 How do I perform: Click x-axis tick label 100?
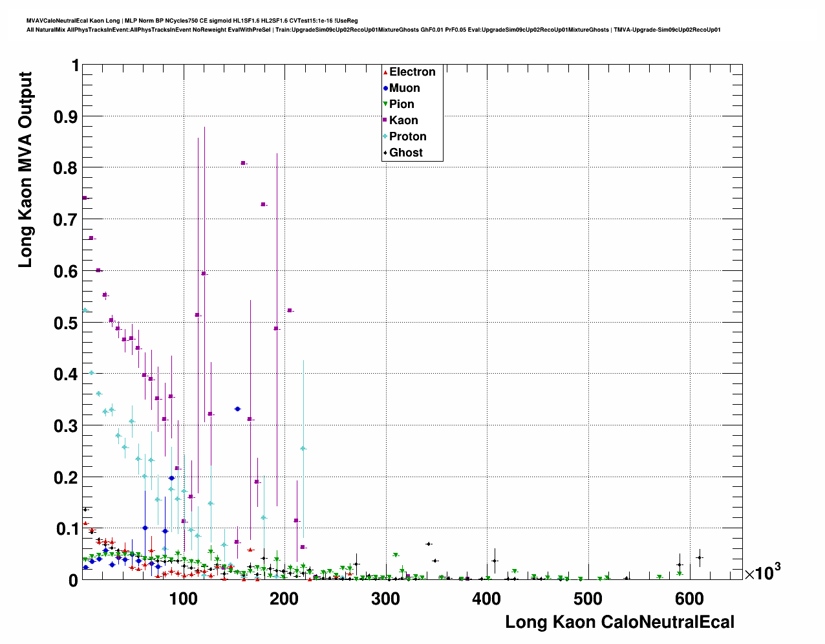(184, 599)
